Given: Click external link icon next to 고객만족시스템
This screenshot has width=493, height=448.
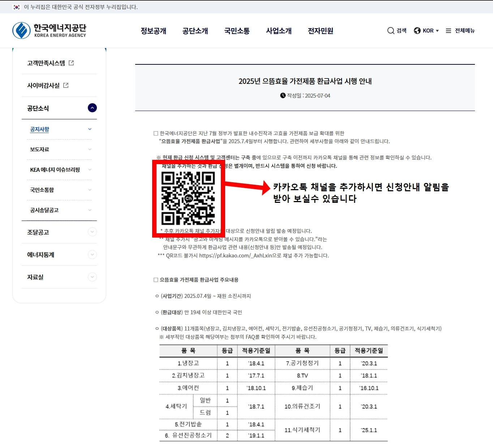Looking at the screenshot, I should pyautogui.click(x=71, y=63).
